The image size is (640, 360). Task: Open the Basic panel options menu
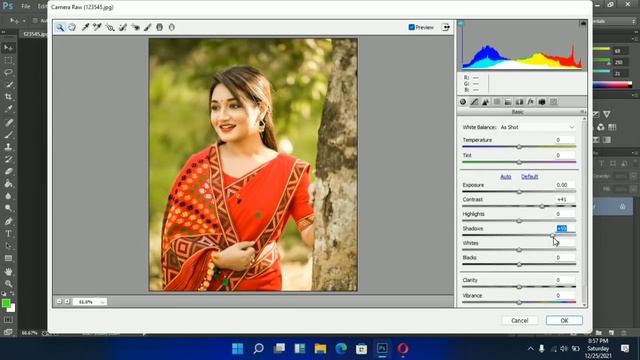click(583, 112)
